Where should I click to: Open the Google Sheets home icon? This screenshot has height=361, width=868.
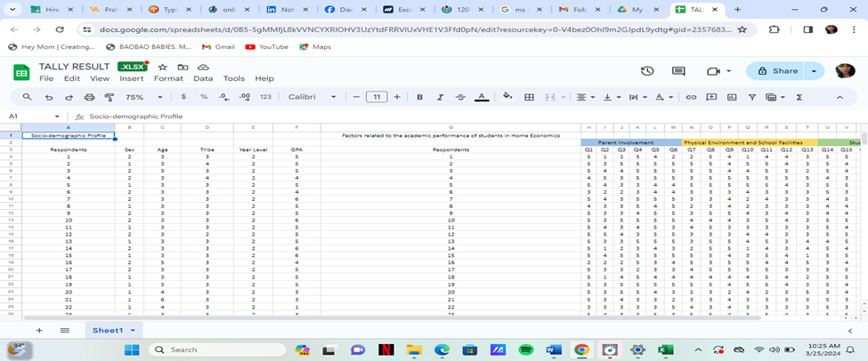pos(21,72)
